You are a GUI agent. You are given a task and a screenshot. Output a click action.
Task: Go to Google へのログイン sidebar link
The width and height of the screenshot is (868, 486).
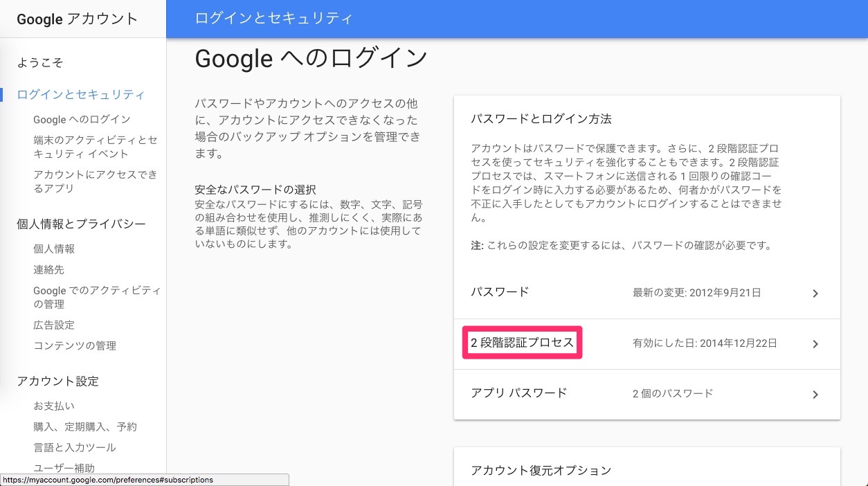pyautogui.click(x=82, y=120)
